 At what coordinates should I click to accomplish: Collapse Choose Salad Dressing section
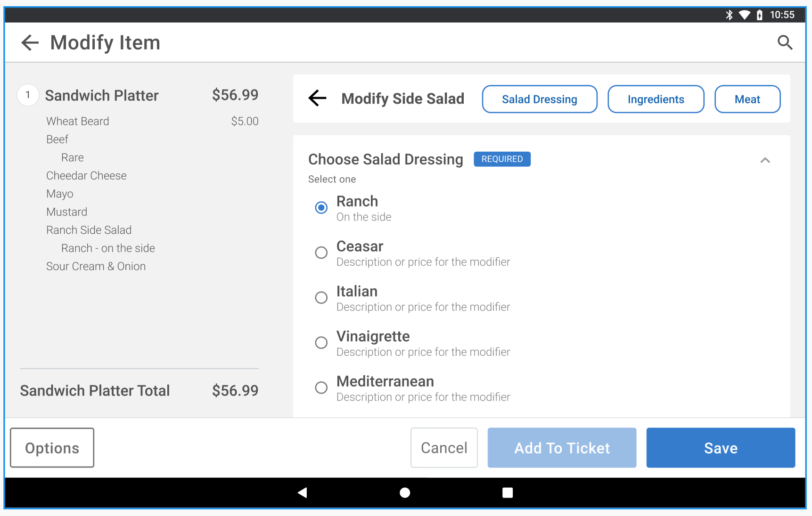click(x=765, y=160)
